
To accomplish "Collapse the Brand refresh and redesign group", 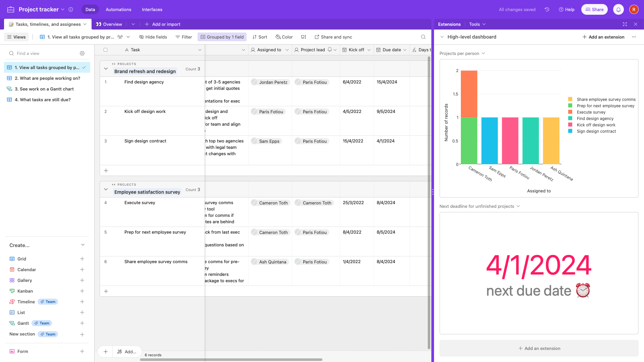I will pos(106,69).
